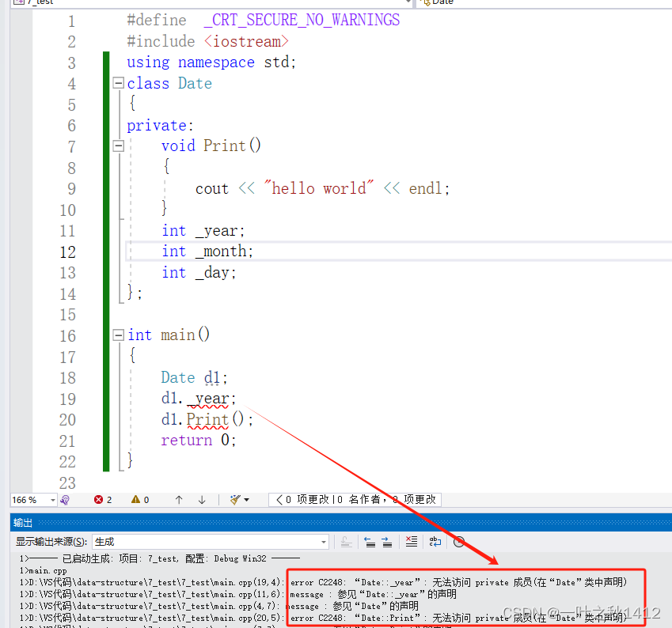
Task: Click the red error count indicator
Action: pos(103,500)
